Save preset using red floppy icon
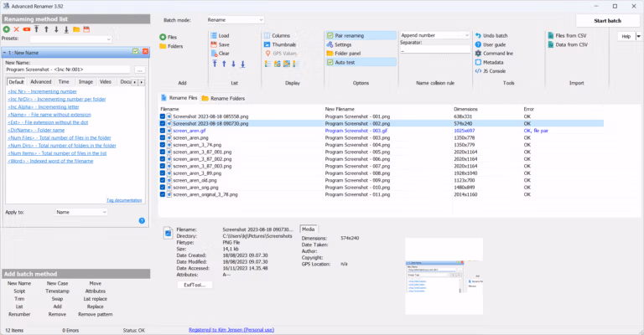644x335 pixels. tap(86, 29)
